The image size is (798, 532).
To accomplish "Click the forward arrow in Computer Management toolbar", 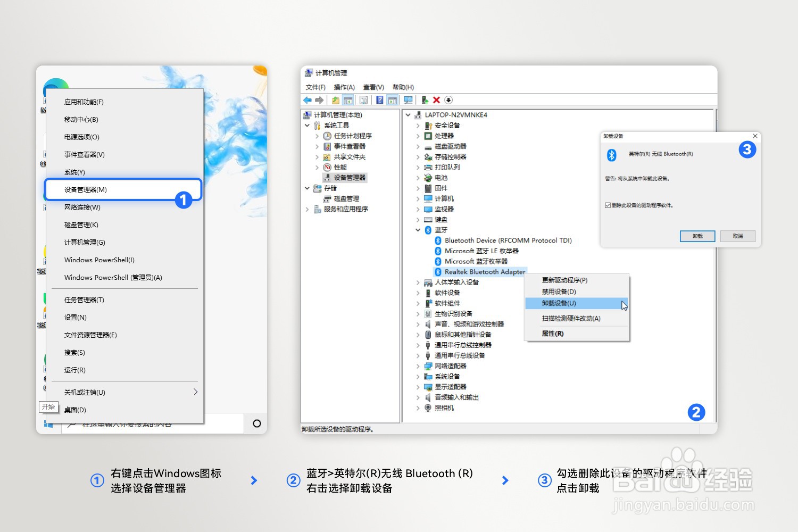I will [319, 100].
